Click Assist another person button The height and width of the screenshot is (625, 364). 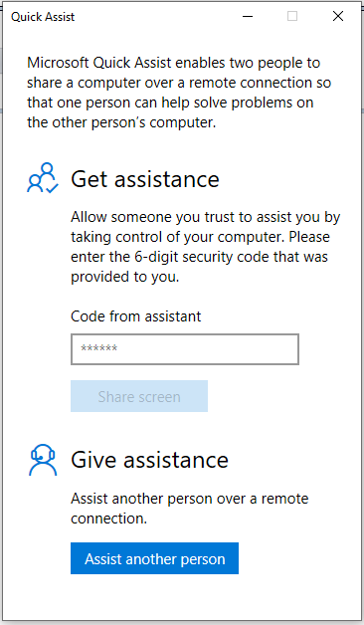coord(154,558)
